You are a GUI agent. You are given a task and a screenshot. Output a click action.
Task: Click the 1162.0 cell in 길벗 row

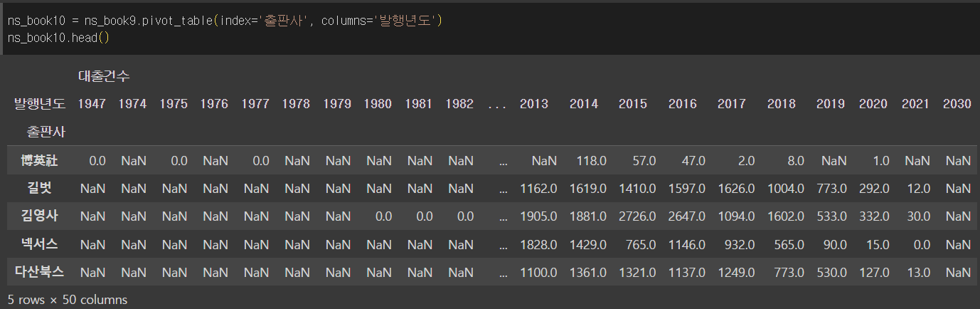(x=538, y=189)
